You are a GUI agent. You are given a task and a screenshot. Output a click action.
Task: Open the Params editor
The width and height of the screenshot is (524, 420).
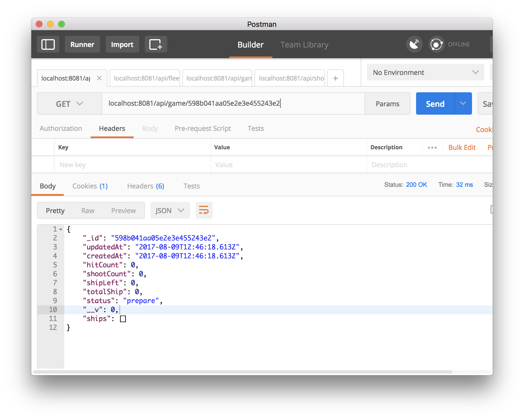tap(388, 104)
